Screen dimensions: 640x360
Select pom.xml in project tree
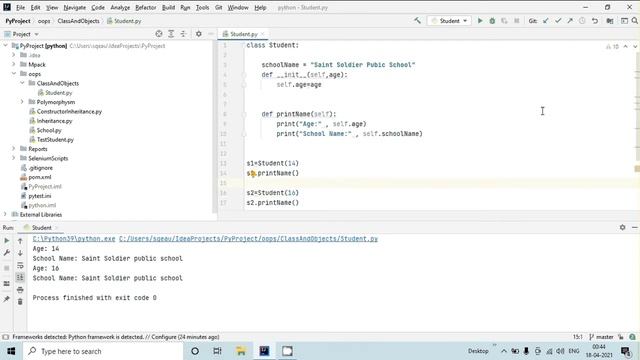[40, 177]
